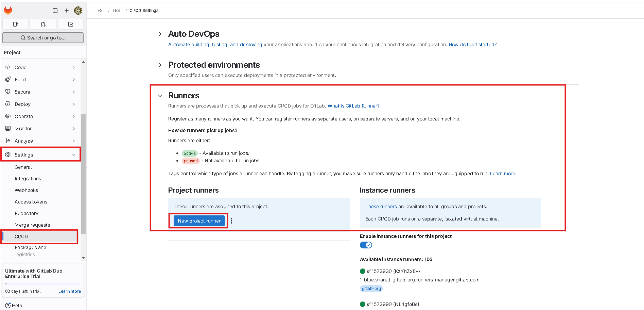Select Webhooks in settings menu
The width and height of the screenshot is (644, 310).
26,190
